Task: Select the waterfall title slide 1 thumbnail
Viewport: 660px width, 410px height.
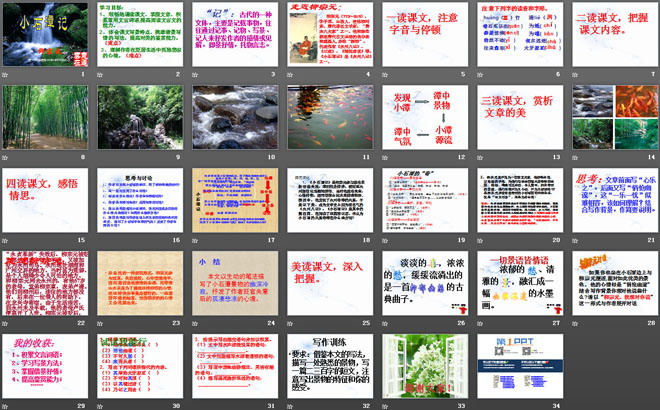Action: coord(45,35)
